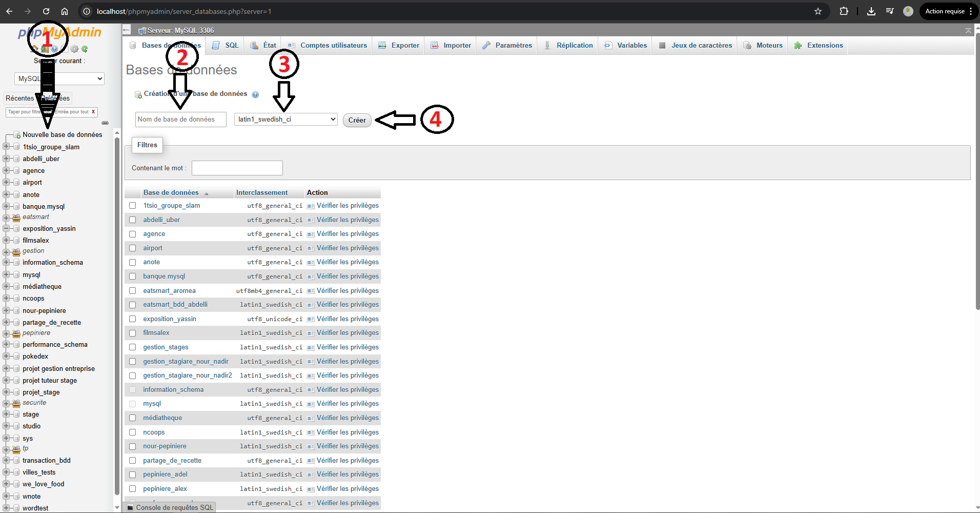This screenshot has height=513, width=980.
Task: Expand the wordtest database node
Action: point(6,508)
